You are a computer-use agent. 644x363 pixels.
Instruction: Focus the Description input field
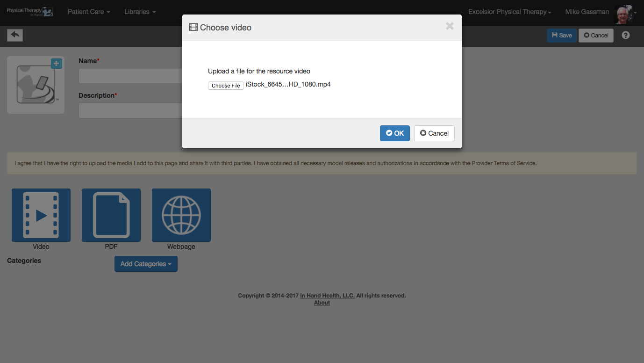pyautogui.click(x=130, y=110)
